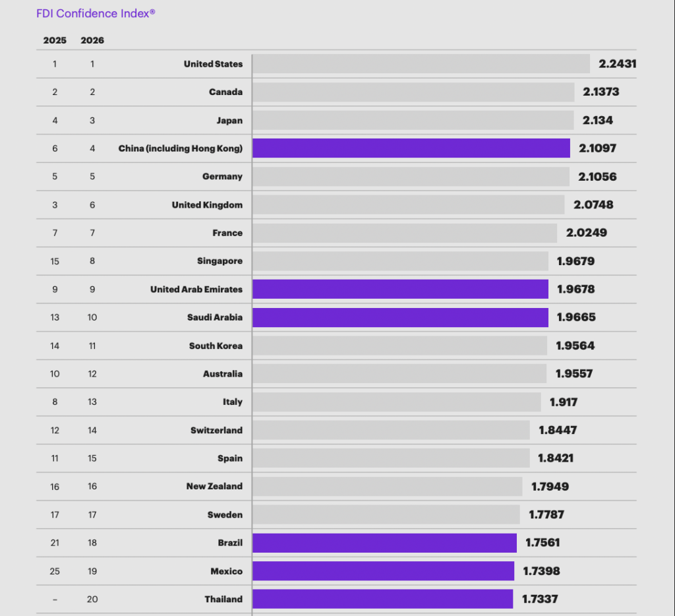
Task: Select the United Kingdom gray bar
Action: tap(408, 204)
